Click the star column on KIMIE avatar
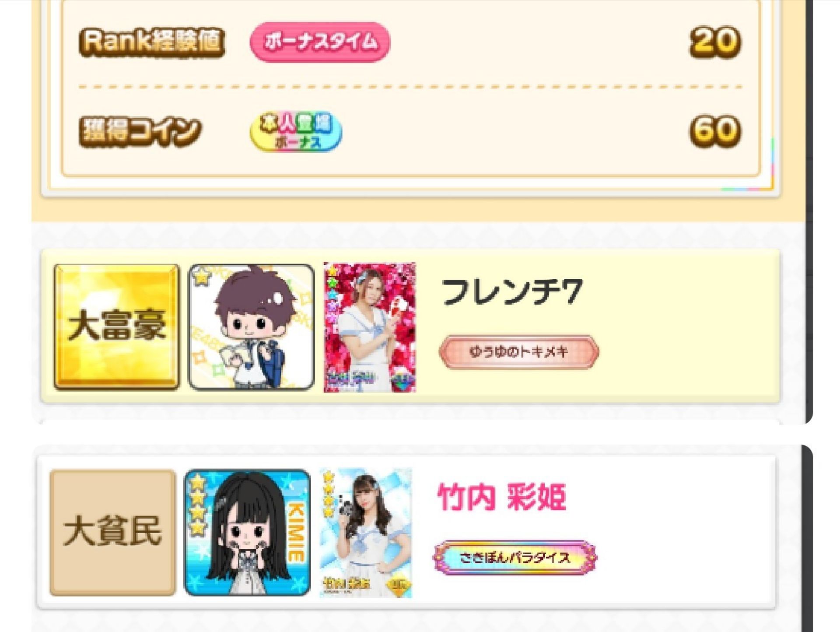The width and height of the screenshot is (840, 632). [x=198, y=505]
